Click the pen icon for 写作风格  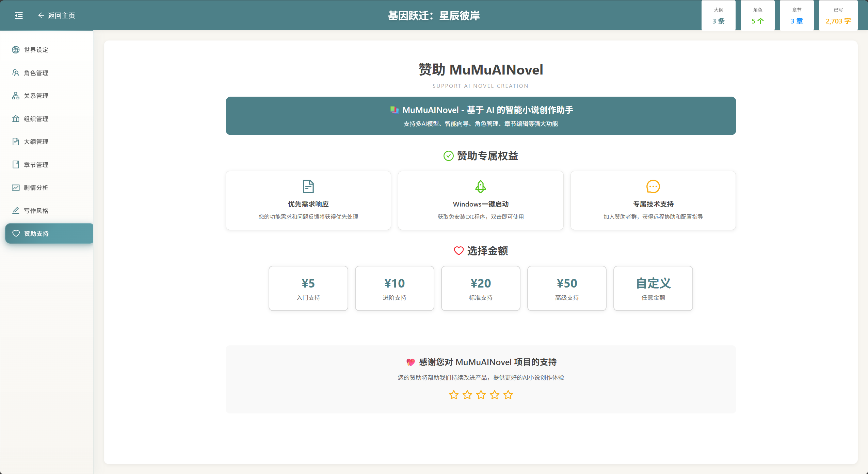point(16,211)
